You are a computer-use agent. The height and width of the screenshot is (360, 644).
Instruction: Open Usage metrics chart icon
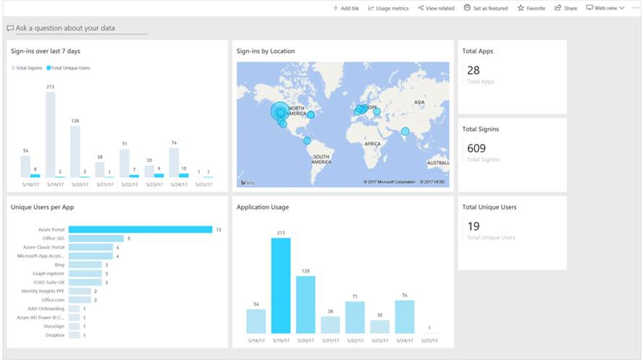point(371,8)
